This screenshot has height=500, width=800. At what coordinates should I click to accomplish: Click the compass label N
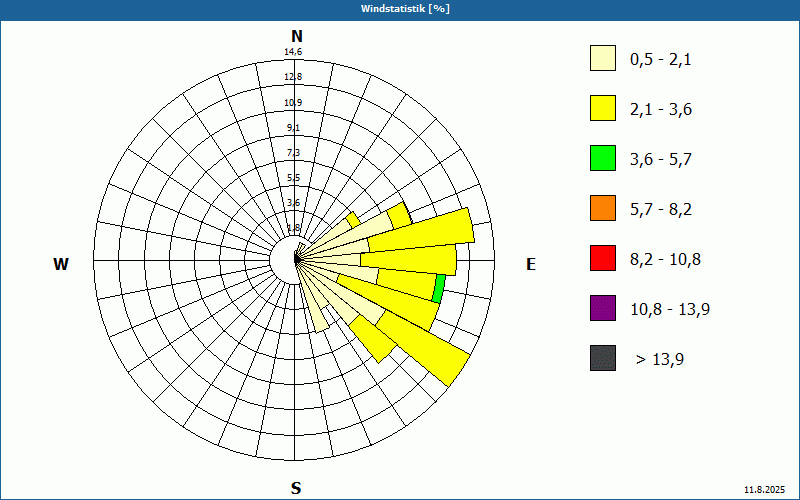[296, 36]
